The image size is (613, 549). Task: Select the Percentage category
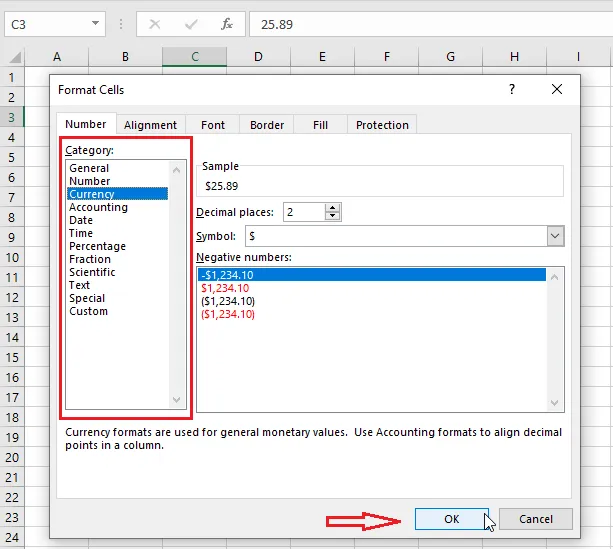[117, 246]
